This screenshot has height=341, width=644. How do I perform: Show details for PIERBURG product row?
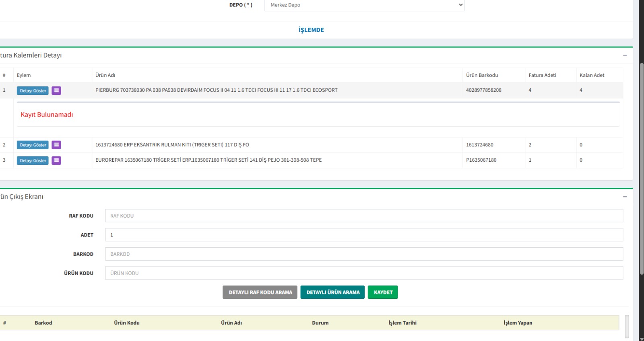tap(33, 90)
